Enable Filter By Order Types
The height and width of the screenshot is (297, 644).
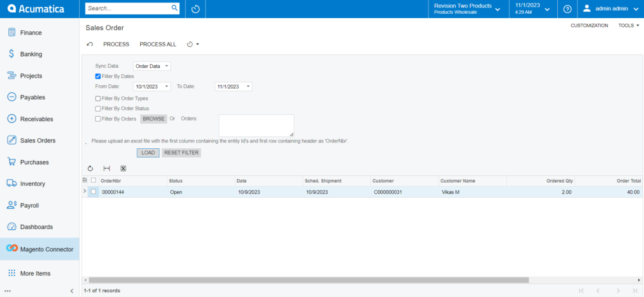click(97, 99)
